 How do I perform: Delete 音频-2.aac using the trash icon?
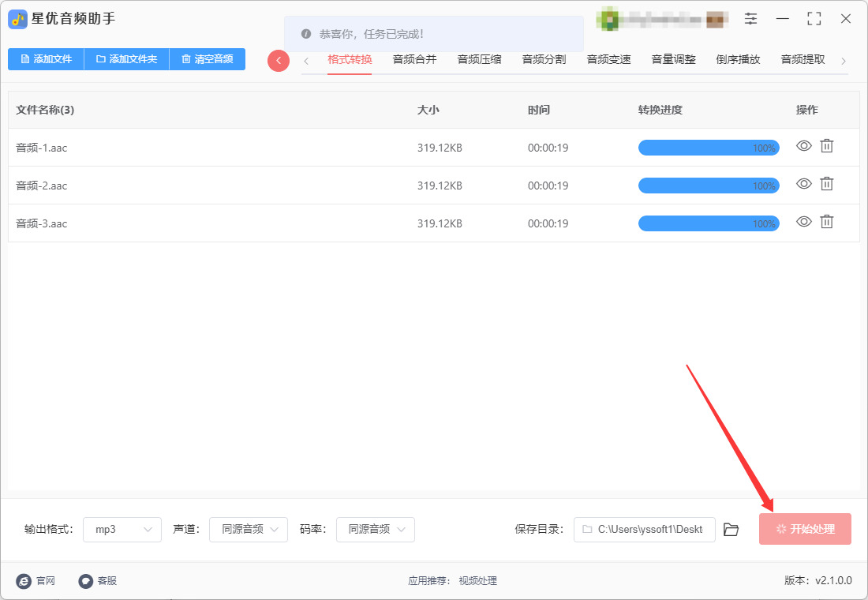click(x=826, y=184)
